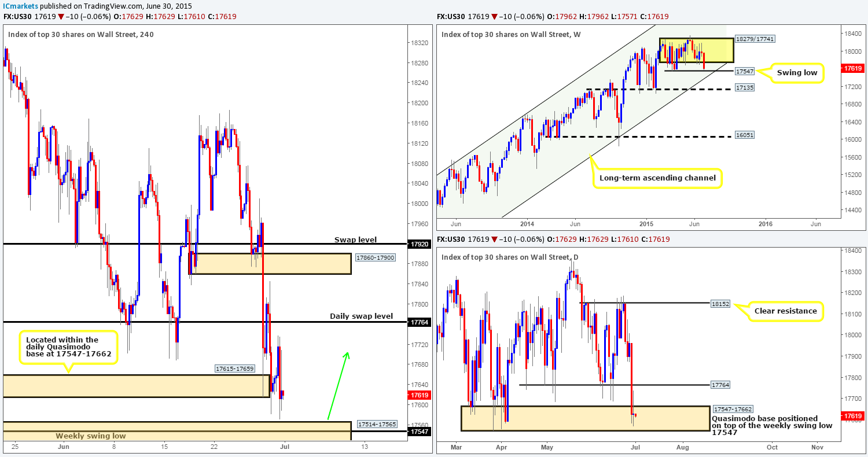
Task: Click the 17615-17659 zone label
Action: click(234, 368)
